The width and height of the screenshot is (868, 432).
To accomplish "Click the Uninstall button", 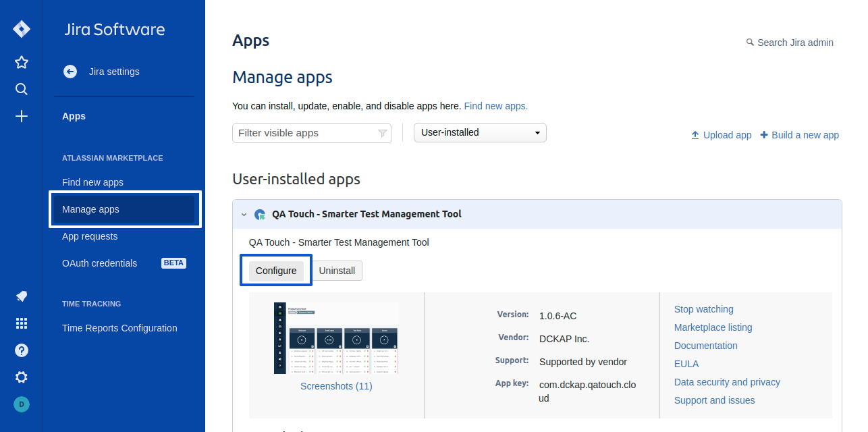I will [x=337, y=271].
